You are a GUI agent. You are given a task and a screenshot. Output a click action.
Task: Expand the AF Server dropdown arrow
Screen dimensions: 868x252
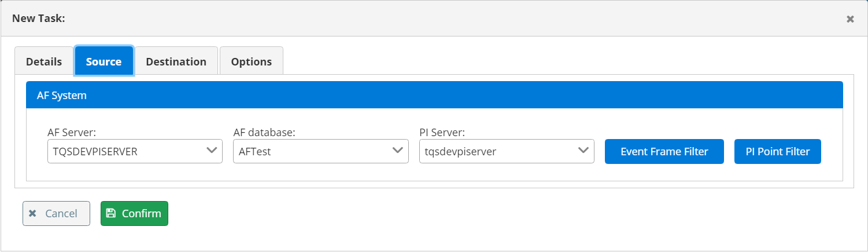point(211,151)
